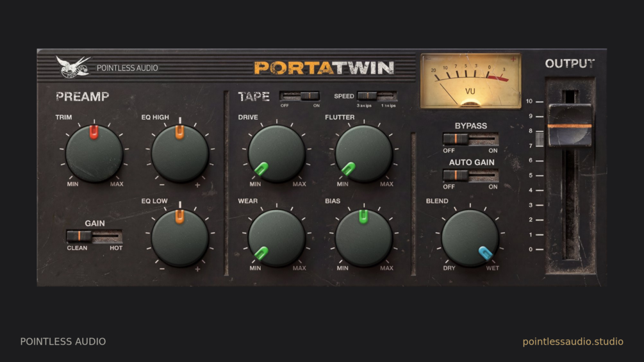Click the OUTPUT fader handle
This screenshot has width=644, height=362.
point(570,126)
